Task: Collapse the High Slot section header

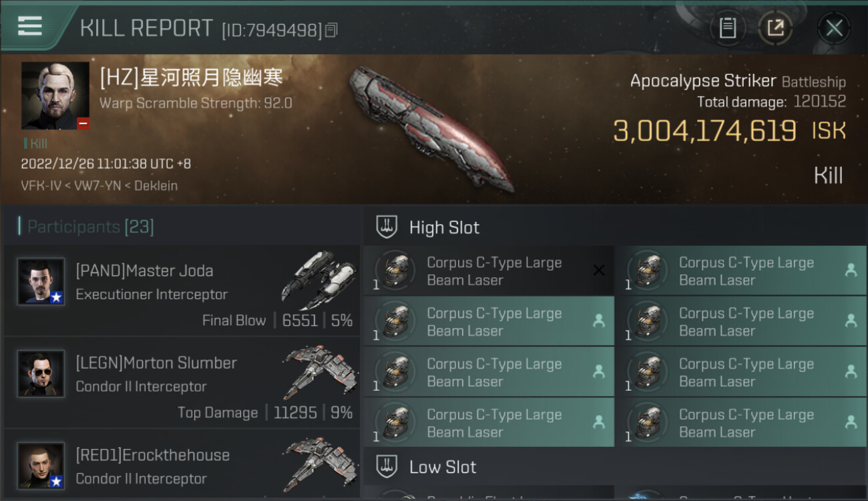Action: coord(616,227)
